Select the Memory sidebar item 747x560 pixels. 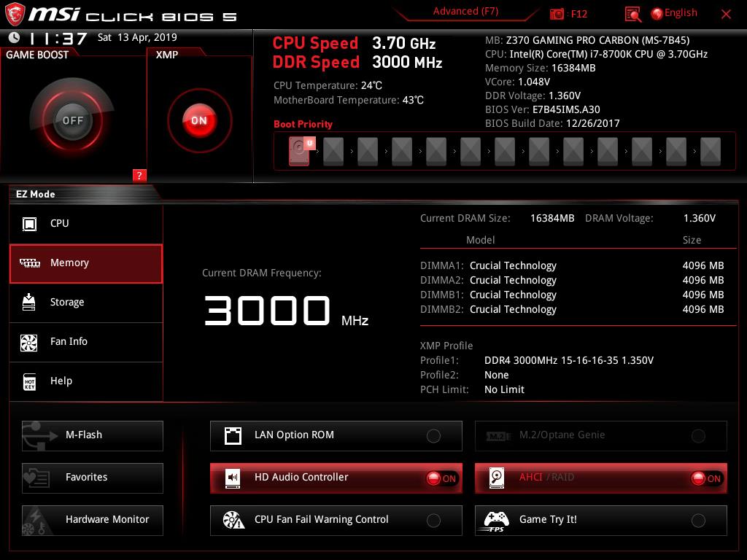[86, 263]
